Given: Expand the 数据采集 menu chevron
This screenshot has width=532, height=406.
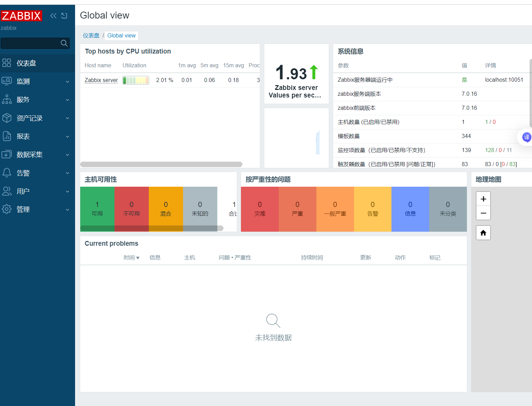Looking at the screenshot, I should 68,155.
